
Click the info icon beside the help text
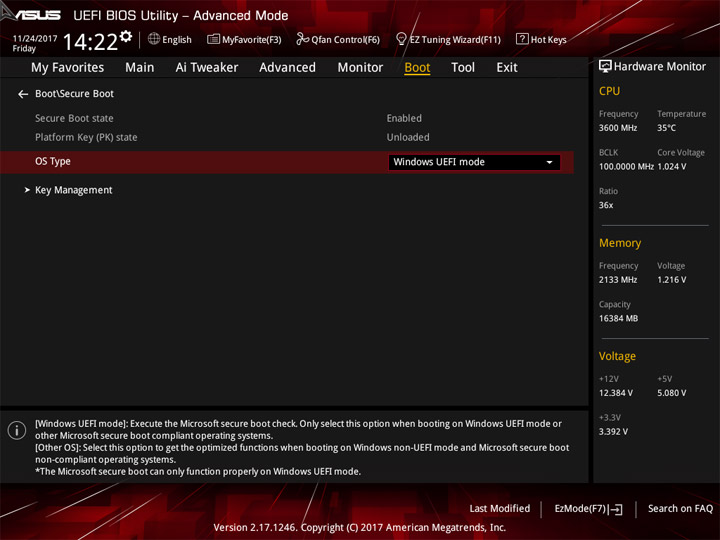(17, 430)
